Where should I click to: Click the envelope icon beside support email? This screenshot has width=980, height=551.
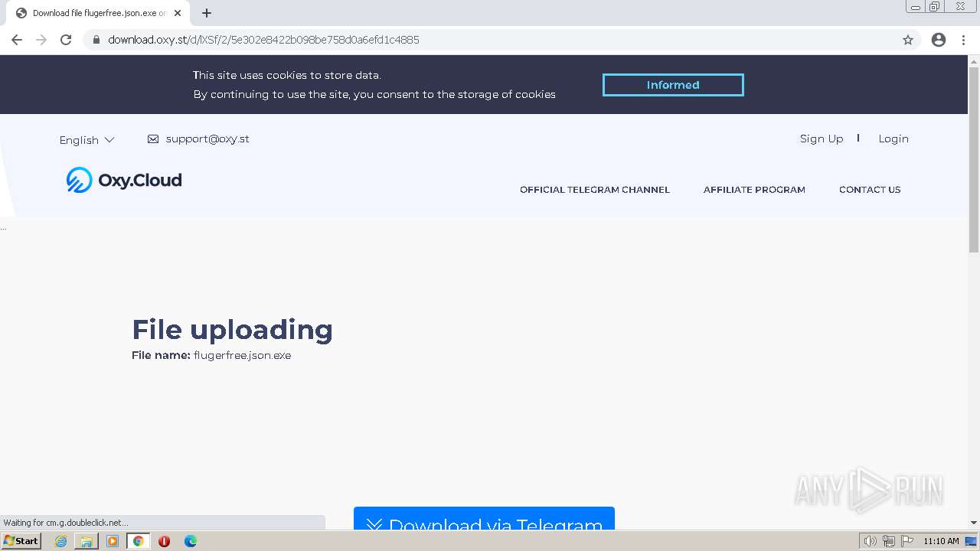point(153,139)
